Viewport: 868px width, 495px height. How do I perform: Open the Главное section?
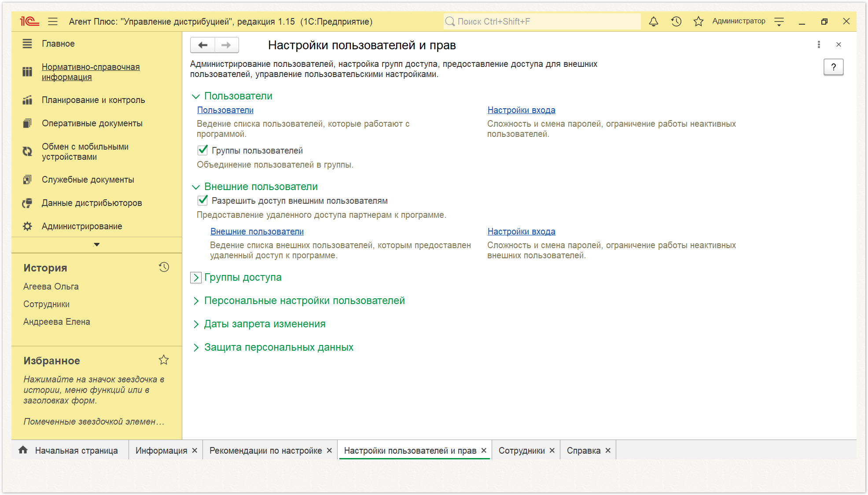click(58, 44)
